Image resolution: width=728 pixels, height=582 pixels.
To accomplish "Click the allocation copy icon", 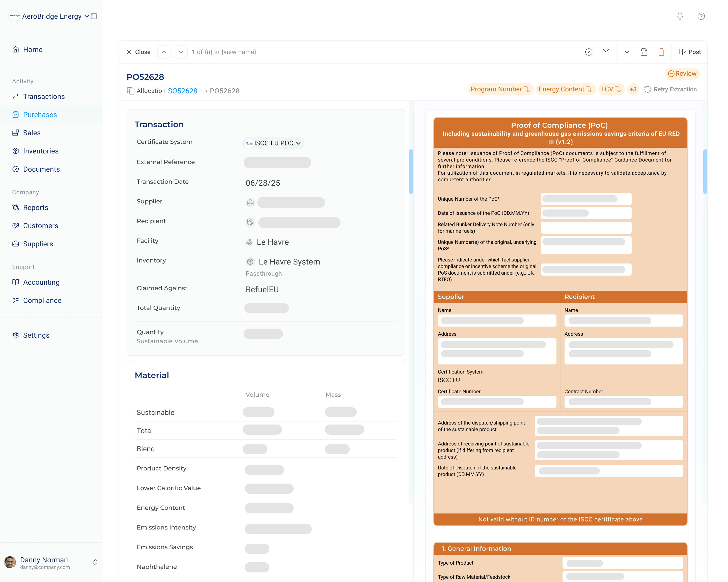I will [x=130, y=91].
